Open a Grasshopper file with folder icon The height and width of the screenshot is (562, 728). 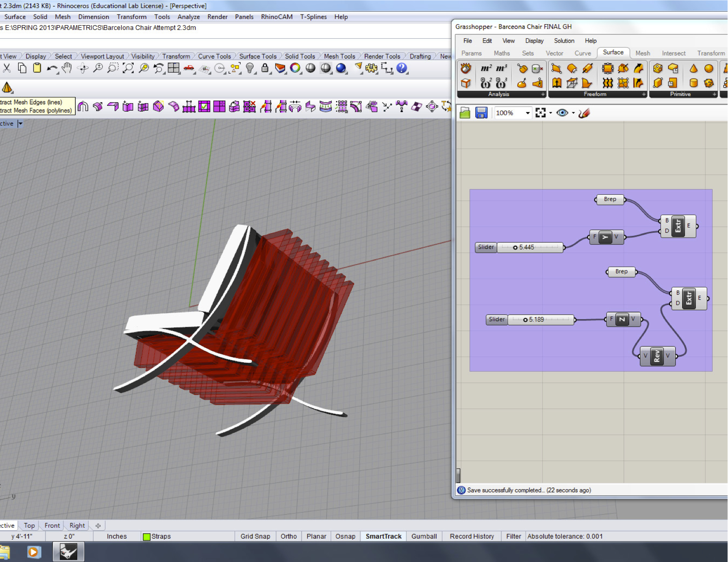point(465,113)
